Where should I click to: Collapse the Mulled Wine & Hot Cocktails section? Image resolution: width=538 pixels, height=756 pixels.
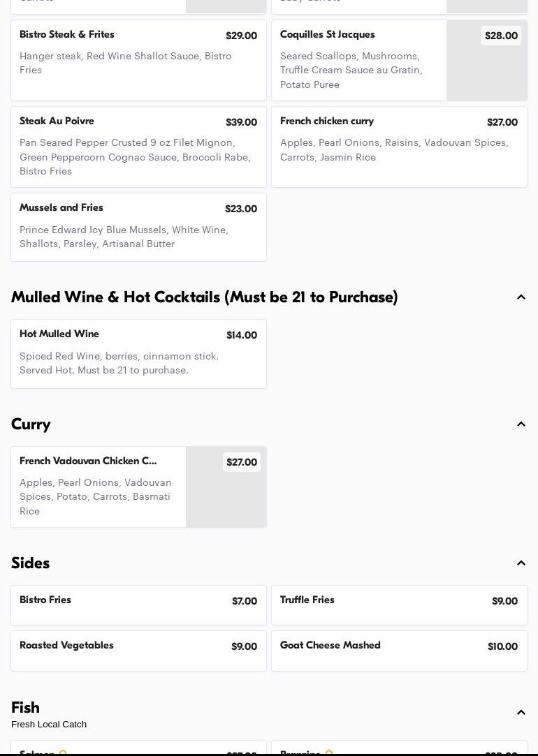[521, 297]
